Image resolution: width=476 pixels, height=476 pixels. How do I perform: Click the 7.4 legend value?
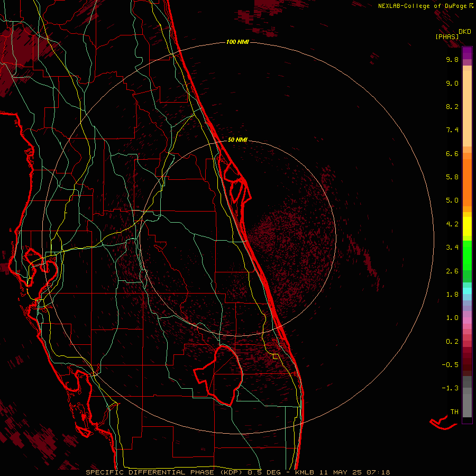[452, 130]
